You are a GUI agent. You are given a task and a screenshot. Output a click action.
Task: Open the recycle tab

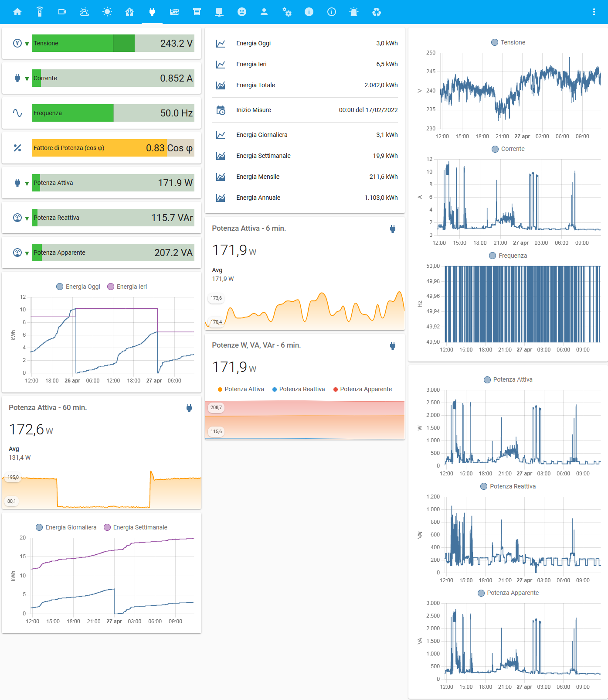(x=377, y=12)
